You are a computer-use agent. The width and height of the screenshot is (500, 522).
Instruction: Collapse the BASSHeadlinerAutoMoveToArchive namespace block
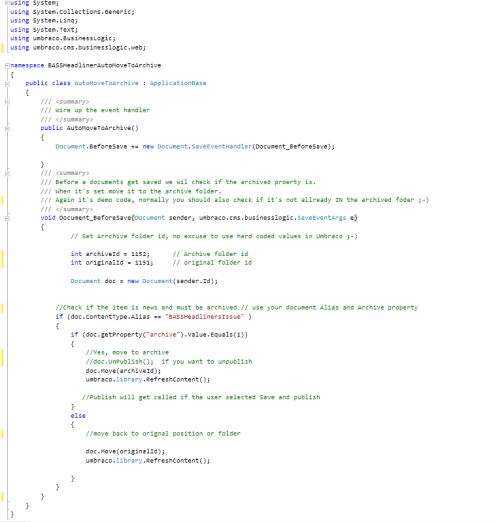tap(7, 66)
